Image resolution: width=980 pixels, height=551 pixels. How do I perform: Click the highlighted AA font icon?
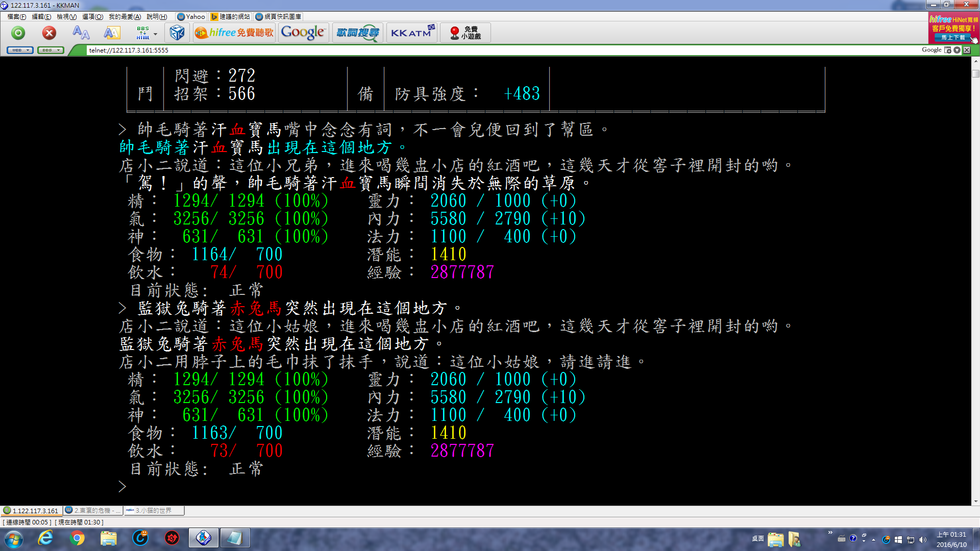pos(112,33)
